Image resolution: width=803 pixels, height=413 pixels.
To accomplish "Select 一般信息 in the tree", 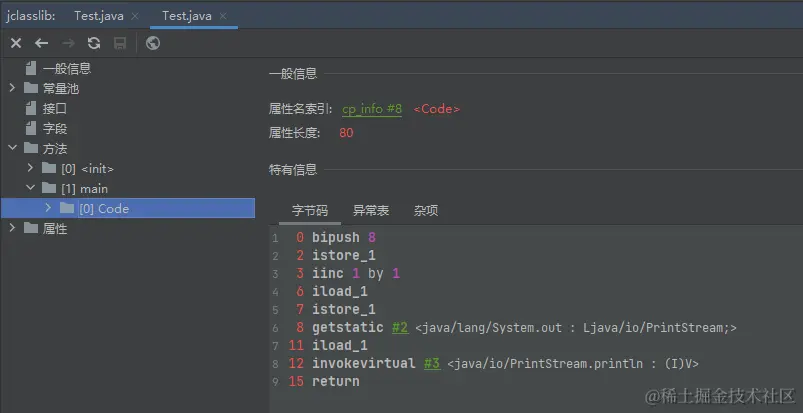I will (x=67, y=69).
